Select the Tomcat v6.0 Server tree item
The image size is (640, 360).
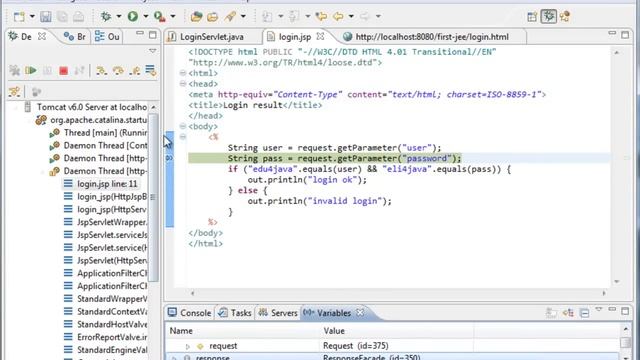coord(86,107)
